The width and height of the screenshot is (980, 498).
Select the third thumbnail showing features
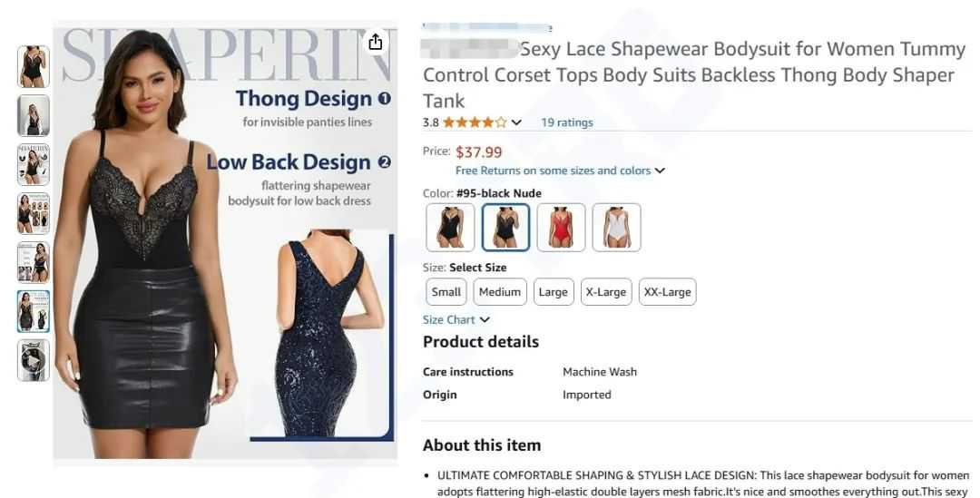(34, 164)
